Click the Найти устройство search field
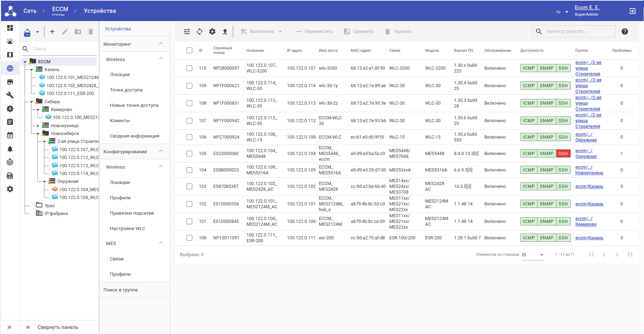This screenshot has width=644, height=334. (574, 31)
